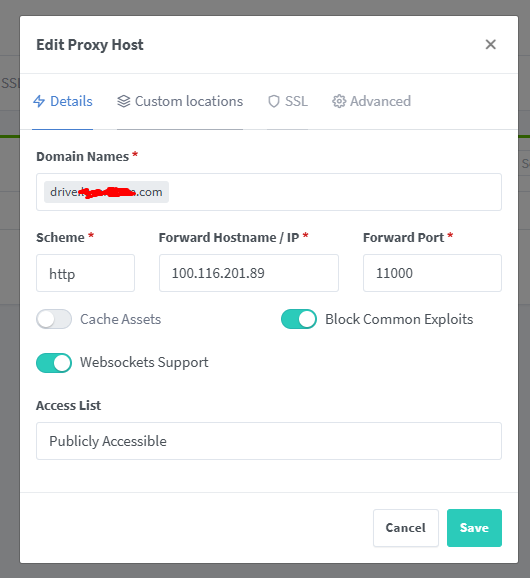Click the layers icon for Custom locations
The height and width of the screenshot is (578, 530).
pos(124,101)
